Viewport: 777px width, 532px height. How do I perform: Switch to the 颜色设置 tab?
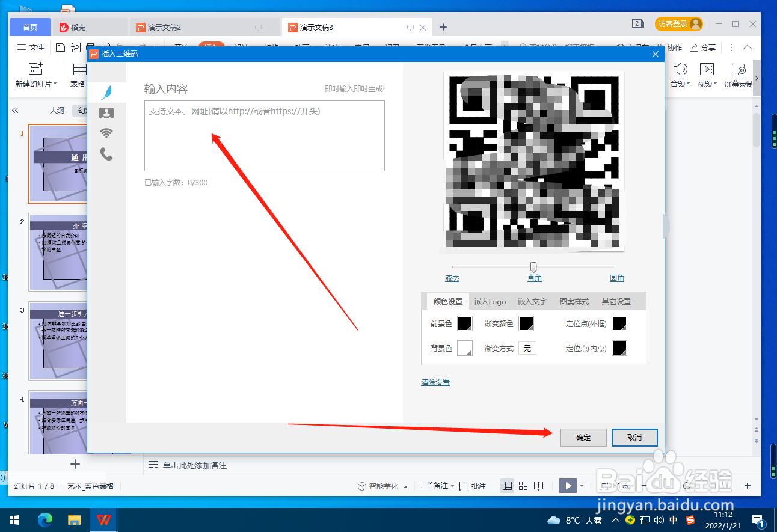[447, 301]
